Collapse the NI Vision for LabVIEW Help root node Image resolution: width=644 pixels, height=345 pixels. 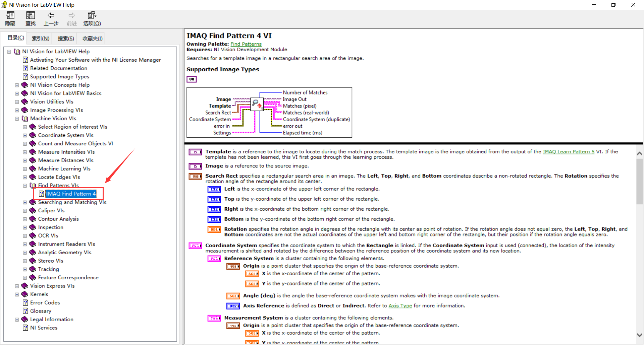tap(9, 52)
